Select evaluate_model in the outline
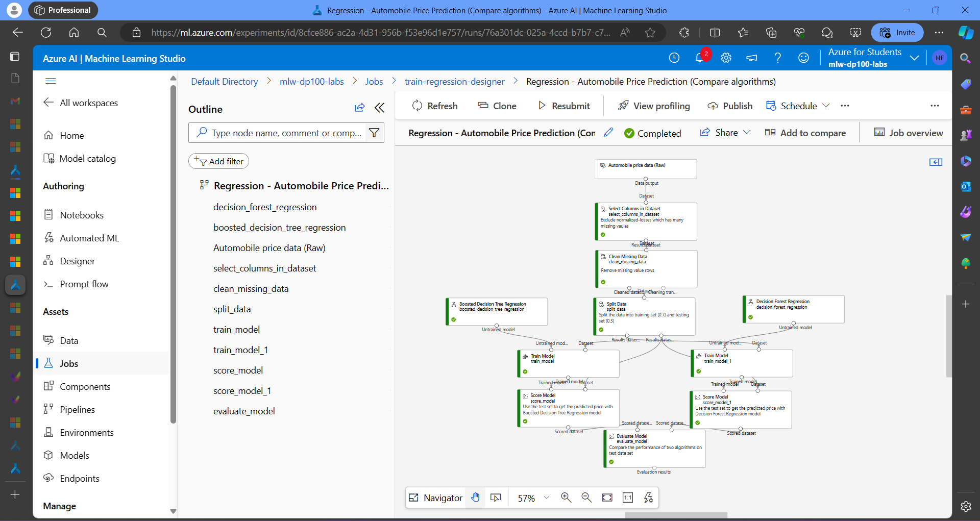The image size is (980, 521). pos(244,411)
